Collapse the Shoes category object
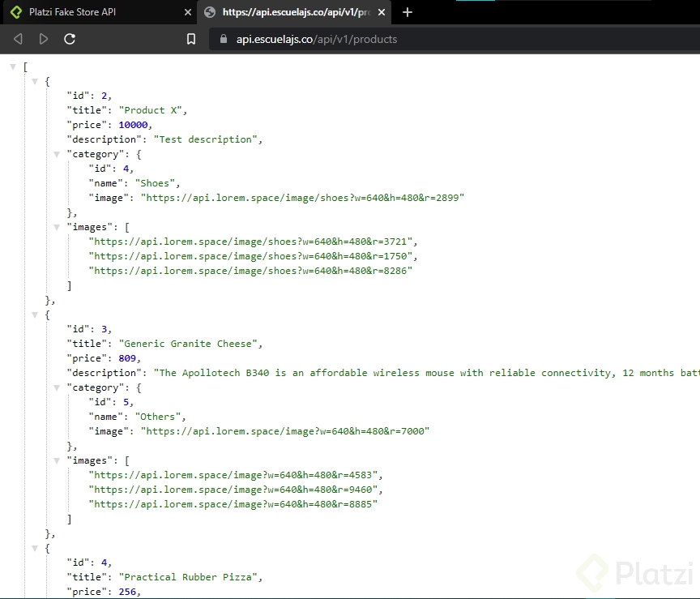The width and height of the screenshot is (700, 599). pyautogui.click(x=57, y=155)
